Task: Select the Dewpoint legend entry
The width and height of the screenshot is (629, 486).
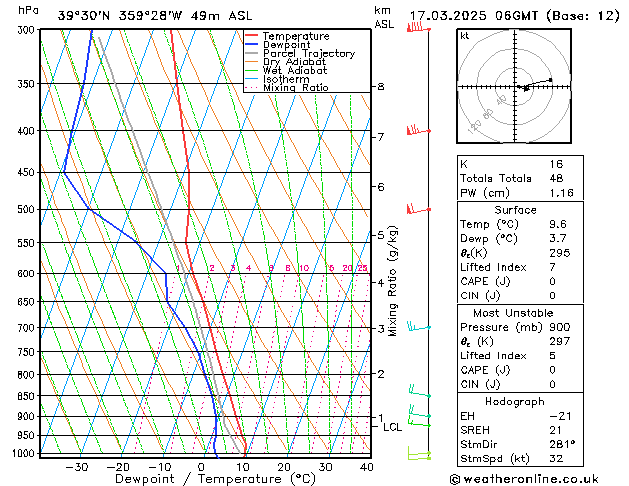Action: [288, 45]
